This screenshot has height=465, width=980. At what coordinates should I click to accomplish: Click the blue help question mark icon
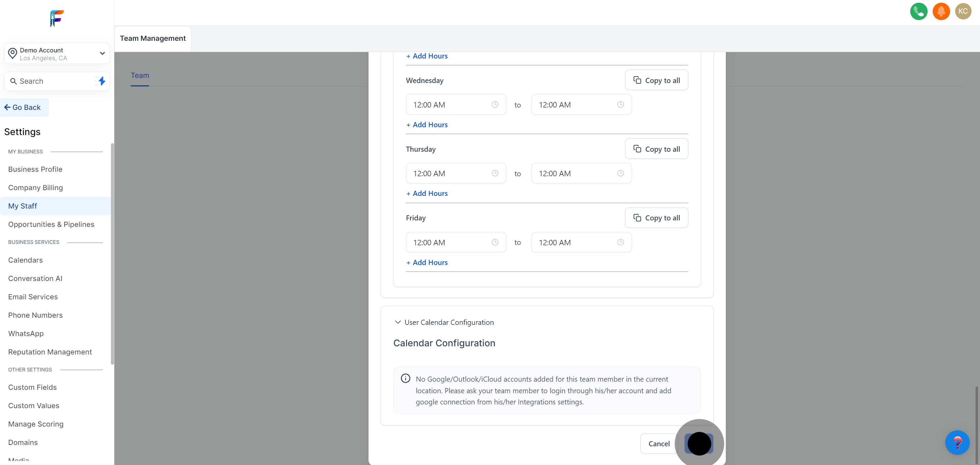957,442
